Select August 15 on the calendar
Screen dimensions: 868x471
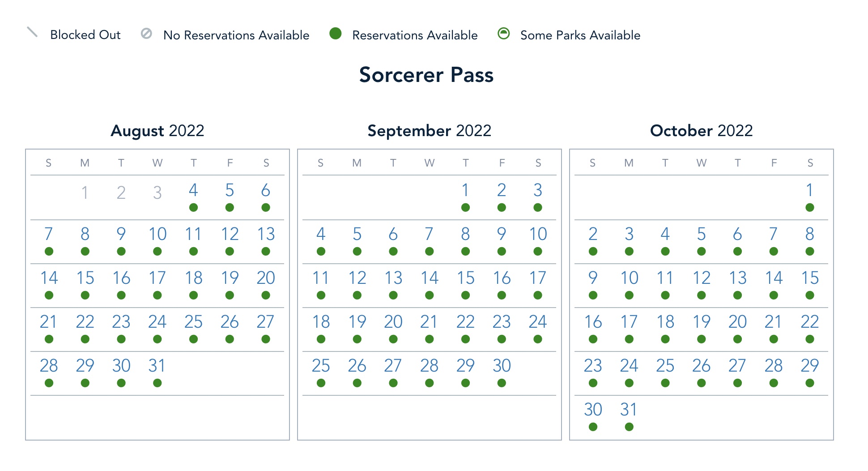click(85, 278)
